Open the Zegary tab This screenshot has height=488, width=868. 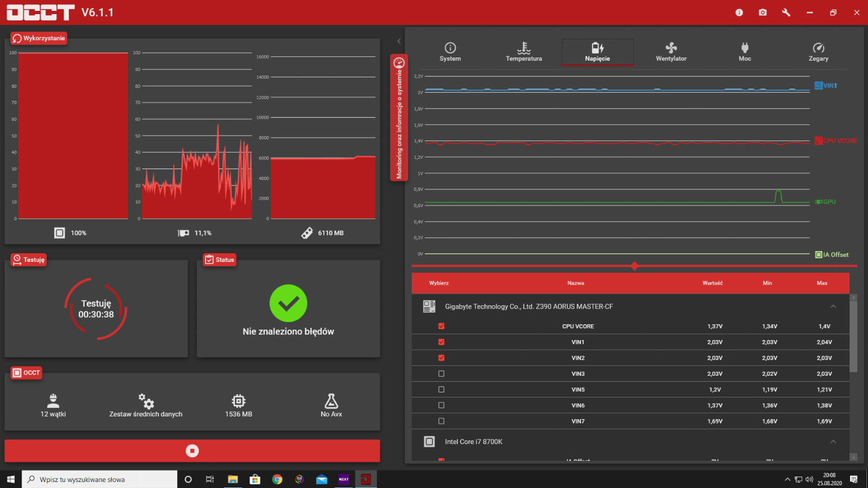[819, 52]
